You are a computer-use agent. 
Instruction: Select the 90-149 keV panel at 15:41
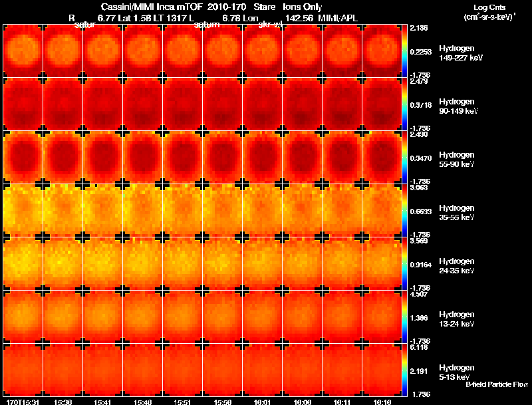point(103,104)
